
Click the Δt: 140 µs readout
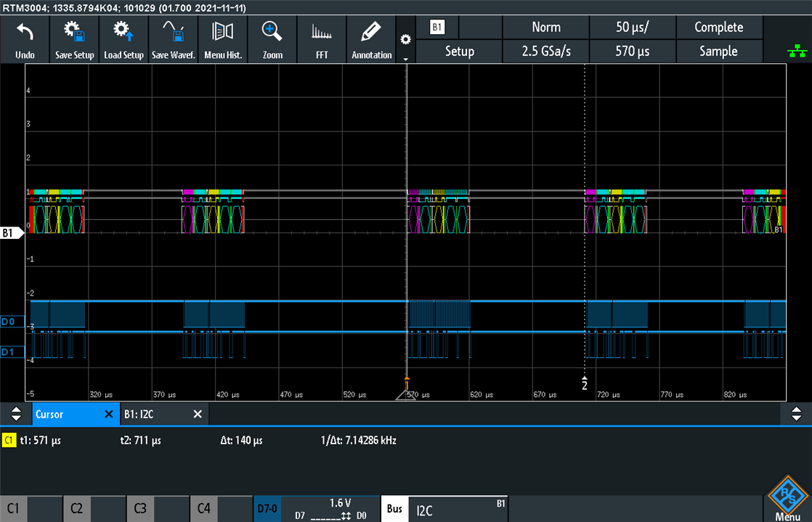tap(241, 440)
